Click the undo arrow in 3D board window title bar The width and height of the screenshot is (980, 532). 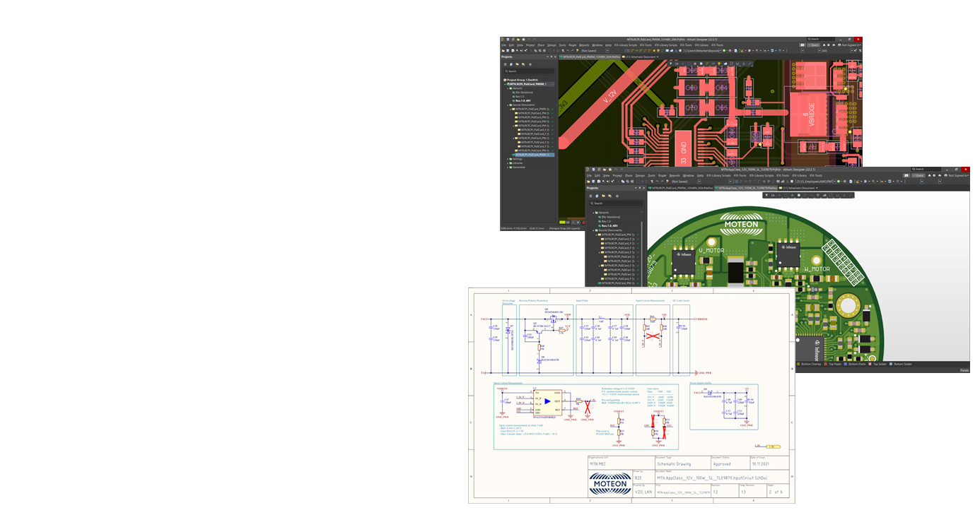616,170
